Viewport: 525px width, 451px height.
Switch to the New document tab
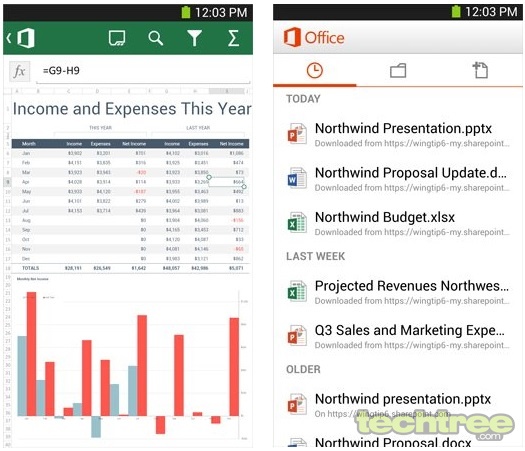coord(480,70)
